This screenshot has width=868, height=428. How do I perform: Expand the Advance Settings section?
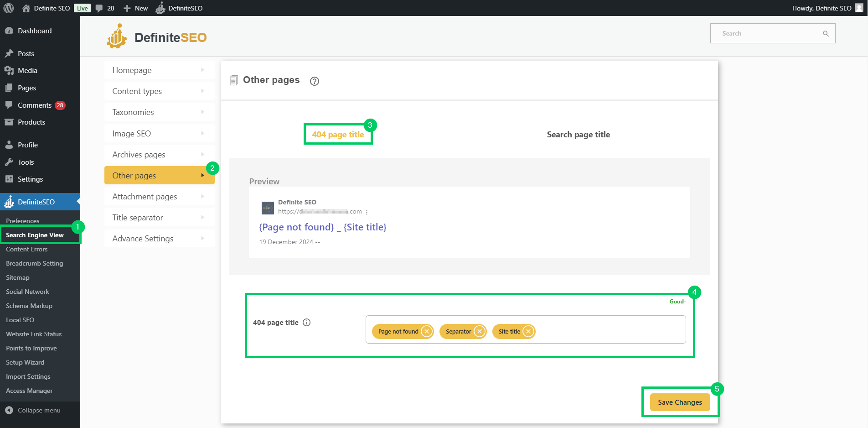coord(159,238)
